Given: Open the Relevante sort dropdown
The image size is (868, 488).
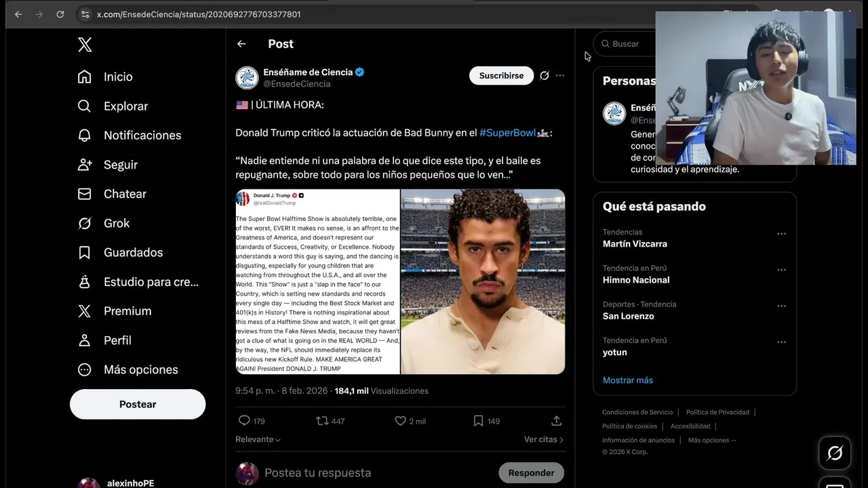Looking at the screenshot, I should 258,439.
